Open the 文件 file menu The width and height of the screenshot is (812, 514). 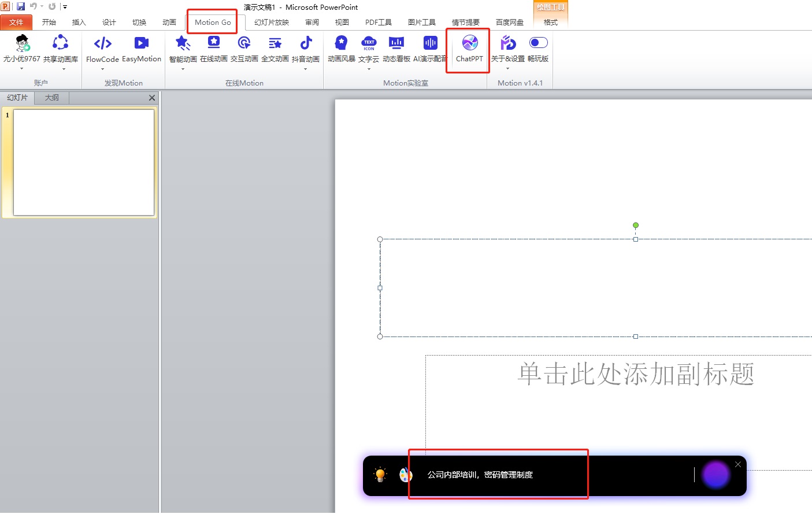[x=16, y=23]
